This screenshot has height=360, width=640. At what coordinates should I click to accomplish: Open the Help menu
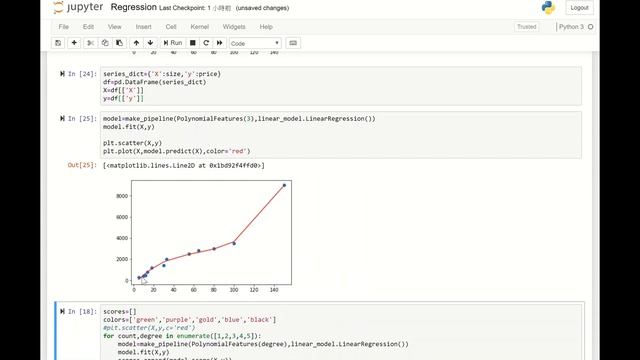pos(266,27)
